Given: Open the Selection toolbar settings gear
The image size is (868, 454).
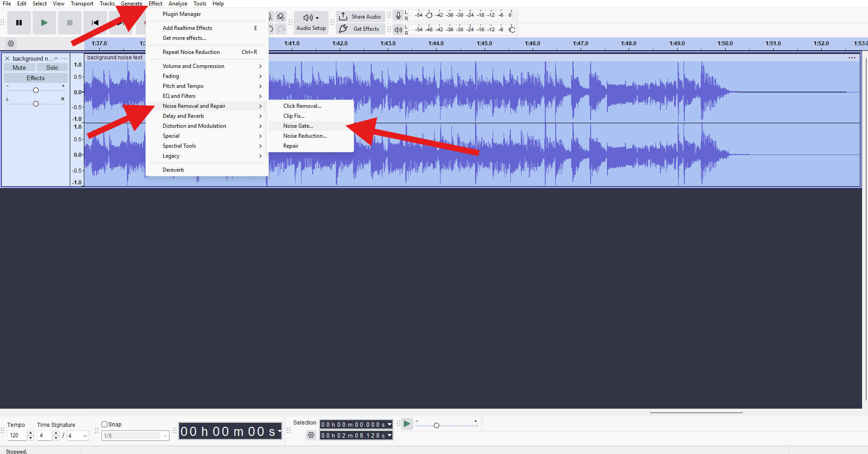Looking at the screenshot, I should pos(311,435).
